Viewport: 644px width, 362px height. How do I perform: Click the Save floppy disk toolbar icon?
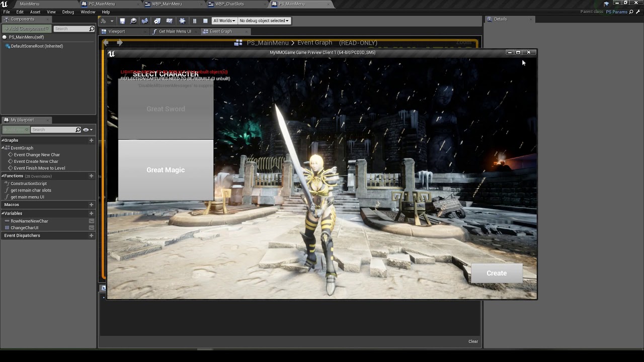point(122,21)
